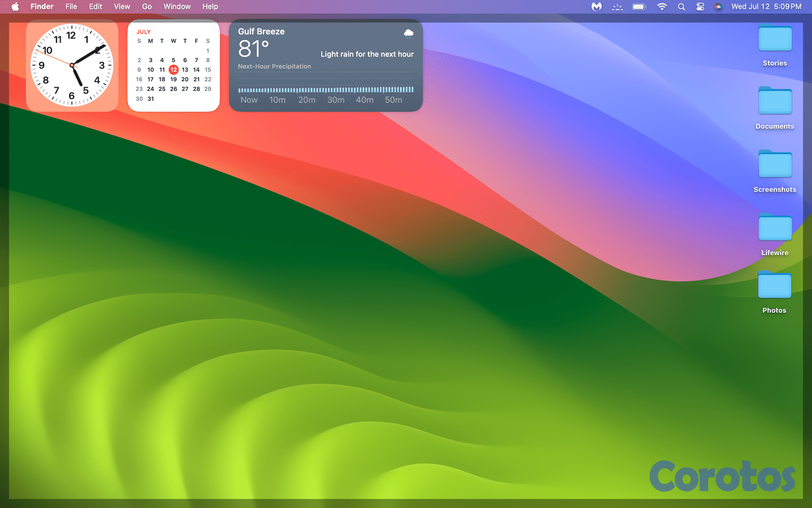Image resolution: width=812 pixels, height=508 pixels.
Task: Select July 12 on the calendar widget
Action: pyautogui.click(x=173, y=69)
